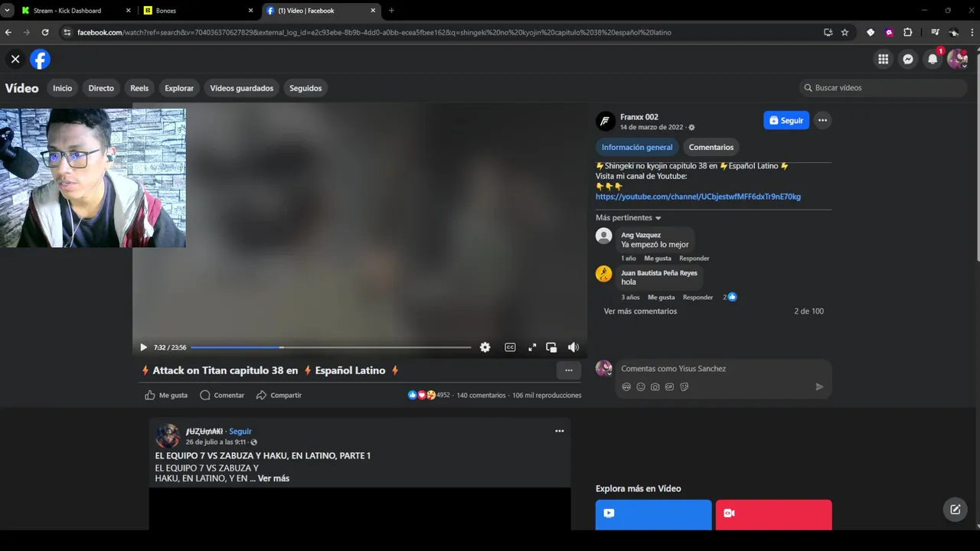This screenshot has width=980, height=551.
Task: Attach photo with camera icon
Action: click(655, 387)
